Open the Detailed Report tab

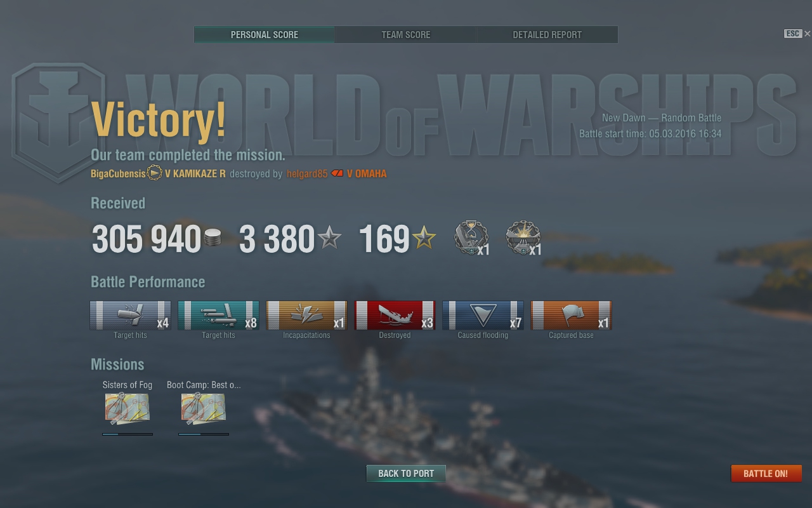[547, 35]
